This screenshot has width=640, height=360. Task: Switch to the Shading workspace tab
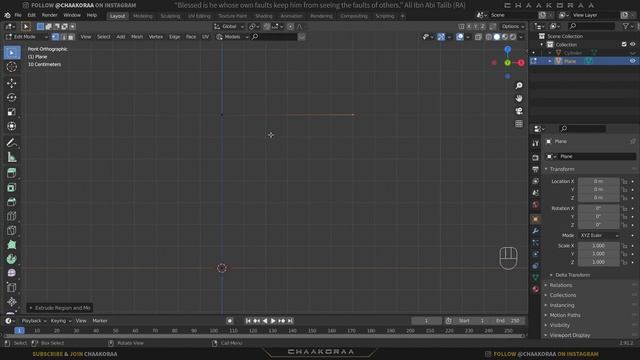pos(264,16)
